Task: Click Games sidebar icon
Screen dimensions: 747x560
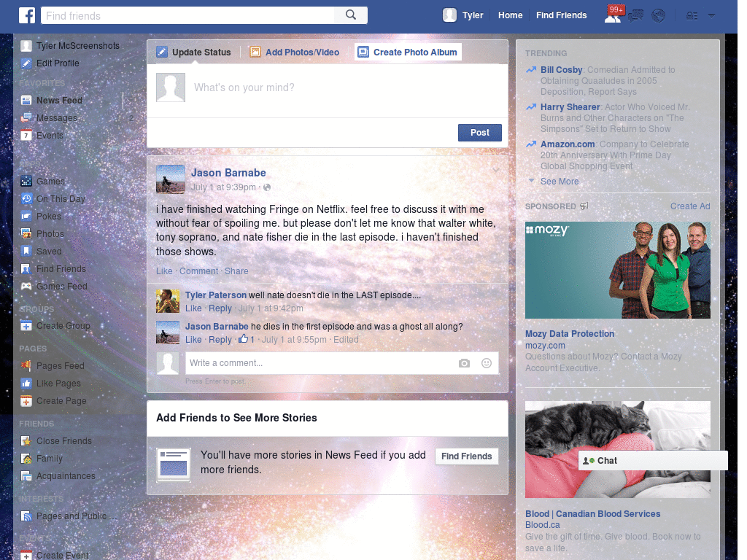Action: pyautogui.click(x=26, y=182)
